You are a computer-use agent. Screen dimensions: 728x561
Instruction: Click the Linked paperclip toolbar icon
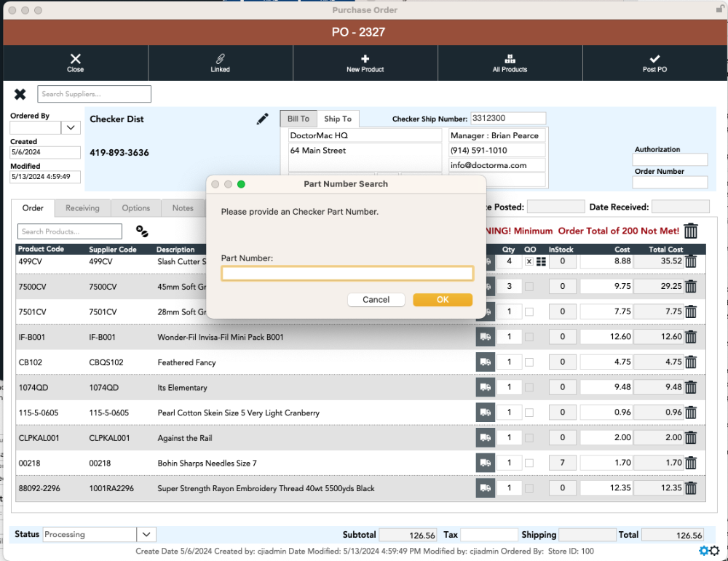point(220,60)
